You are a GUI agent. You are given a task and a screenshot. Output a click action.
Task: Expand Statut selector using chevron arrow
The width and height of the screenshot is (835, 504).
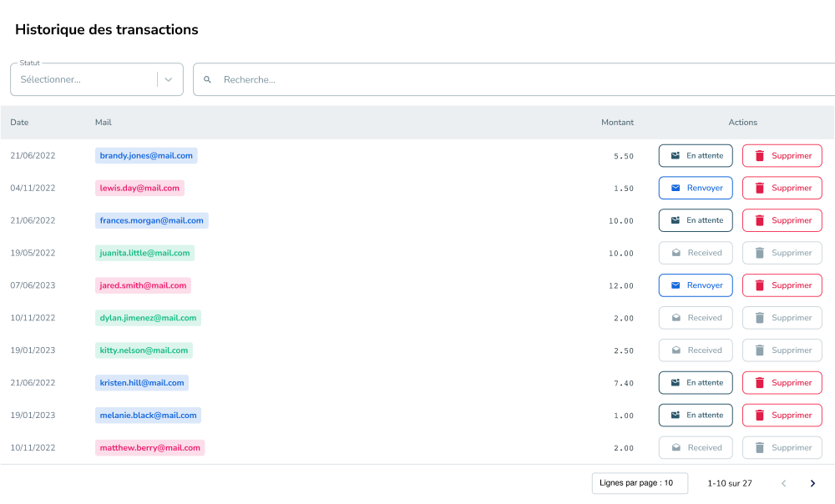click(169, 80)
